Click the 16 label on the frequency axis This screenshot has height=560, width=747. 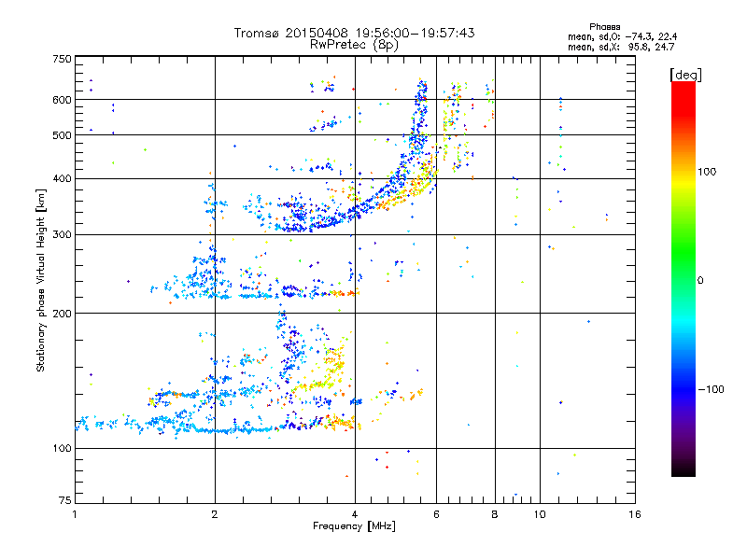tap(635, 514)
